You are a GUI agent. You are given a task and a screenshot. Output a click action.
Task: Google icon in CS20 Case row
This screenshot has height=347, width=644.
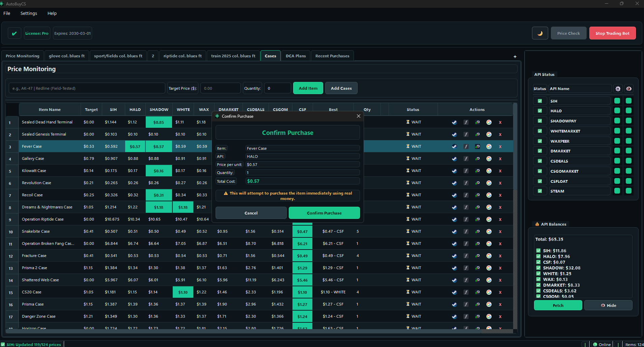point(489,292)
